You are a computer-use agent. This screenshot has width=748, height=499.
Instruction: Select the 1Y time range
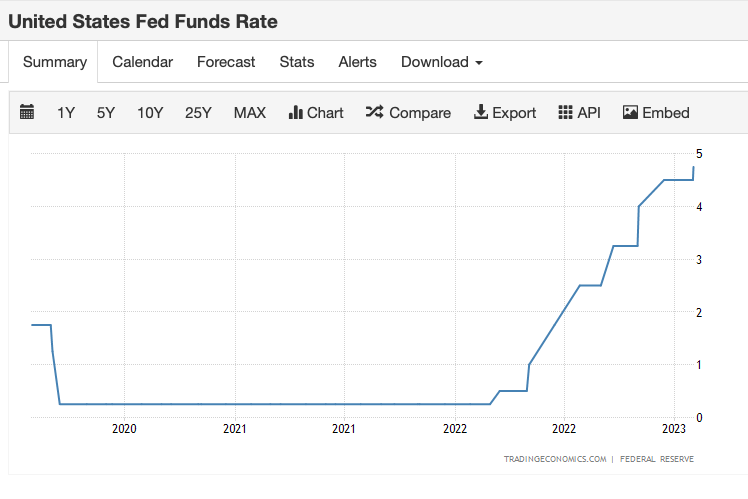pos(66,113)
